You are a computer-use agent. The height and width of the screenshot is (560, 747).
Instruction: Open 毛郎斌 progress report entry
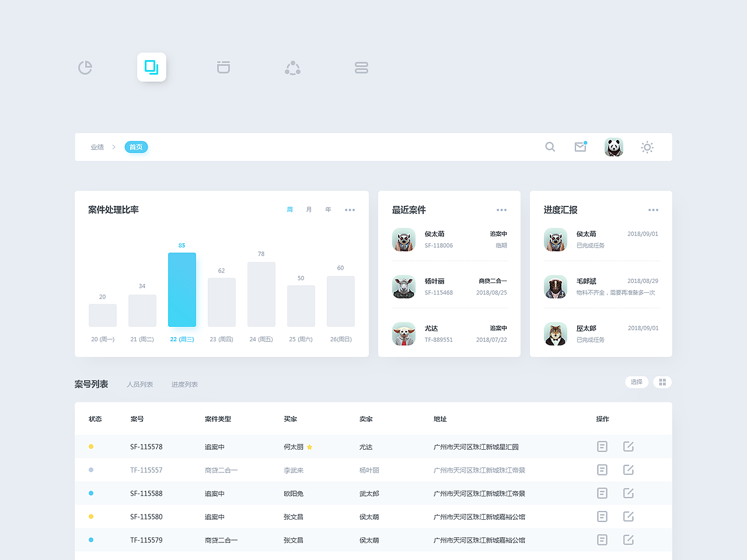tap(601, 287)
